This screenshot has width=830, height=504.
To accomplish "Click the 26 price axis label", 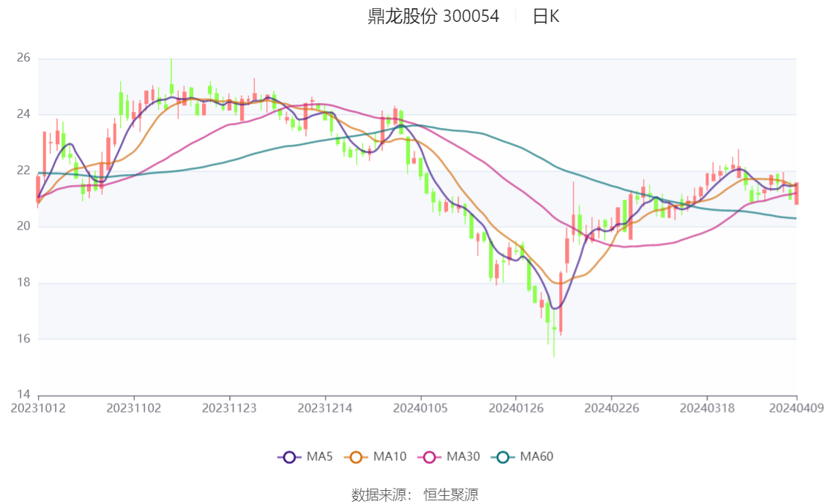I will click(x=23, y=58).
